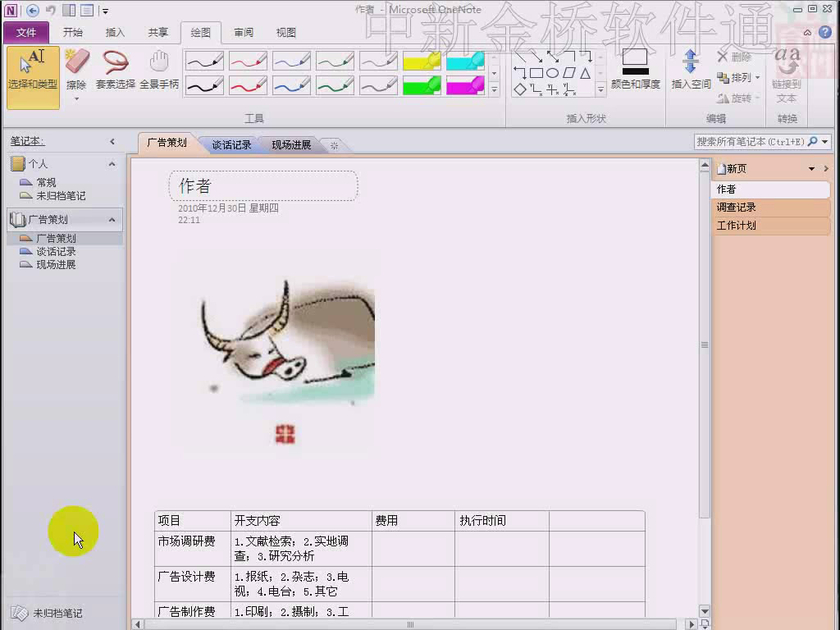Screen dimensions: 840x630
Task: Open the 现场进展 section tab
Action: [x=291, y=145]
